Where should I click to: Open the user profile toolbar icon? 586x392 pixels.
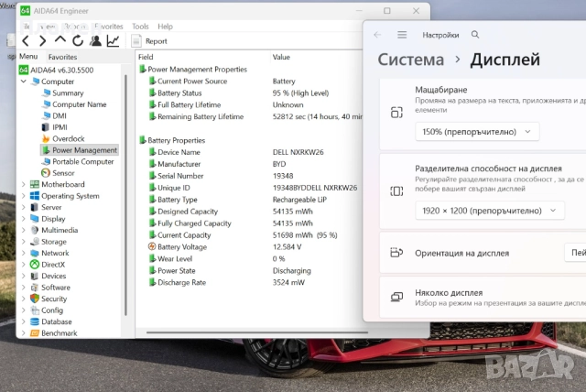click(x=95, y=40)
